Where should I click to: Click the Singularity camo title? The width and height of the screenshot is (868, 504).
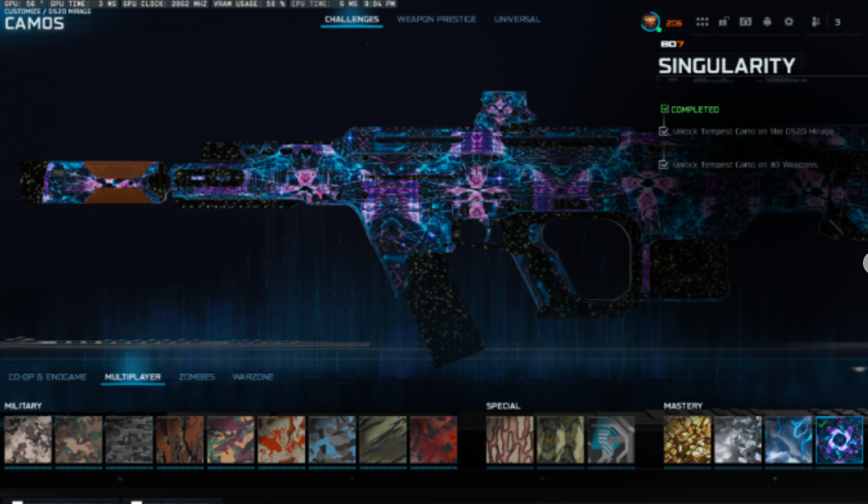click(x=726, y=66)
